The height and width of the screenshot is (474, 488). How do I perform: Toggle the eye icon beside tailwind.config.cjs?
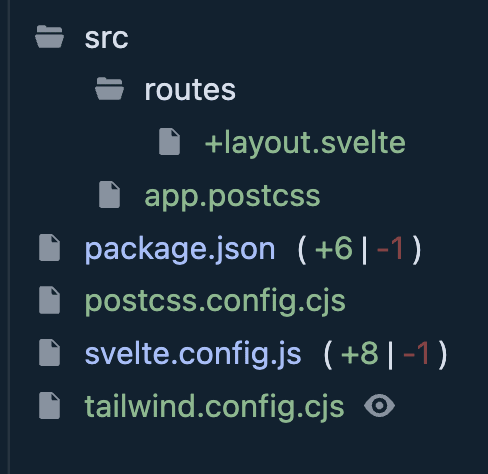pos(379,406)
